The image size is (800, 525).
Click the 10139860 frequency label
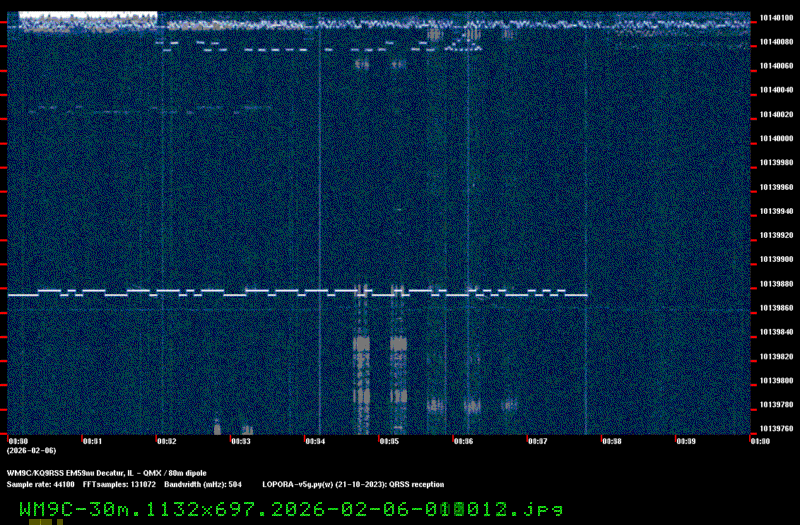tap(777, 308)
